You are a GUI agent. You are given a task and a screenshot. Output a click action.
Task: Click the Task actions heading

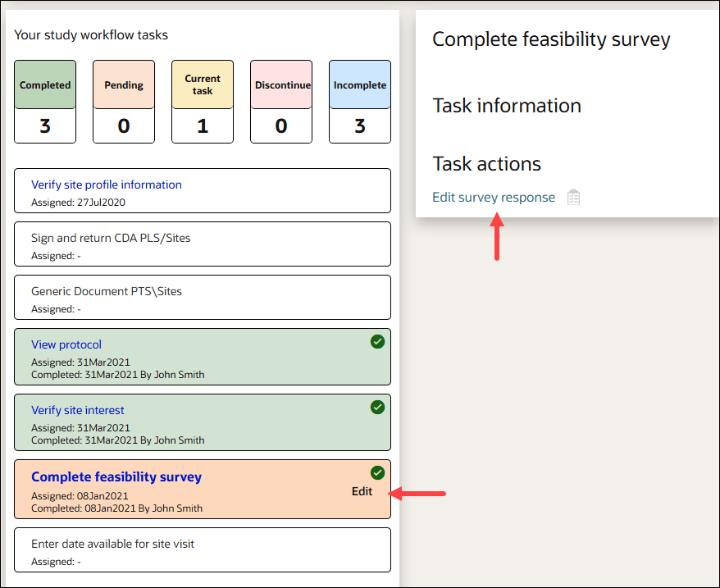[x=485, y=164]
